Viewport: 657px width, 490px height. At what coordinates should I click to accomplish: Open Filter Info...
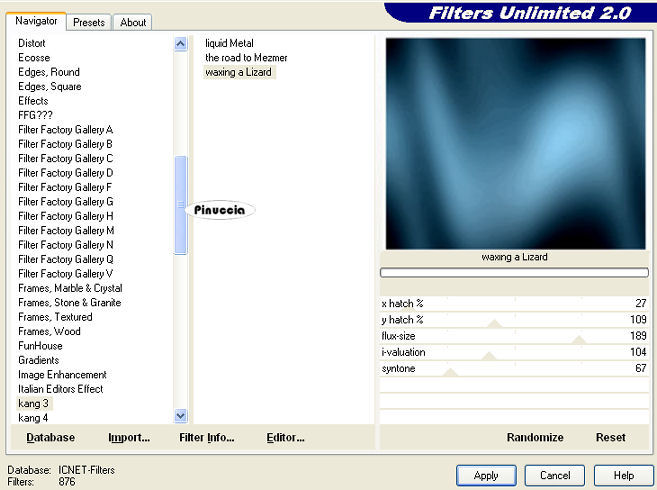207,437
